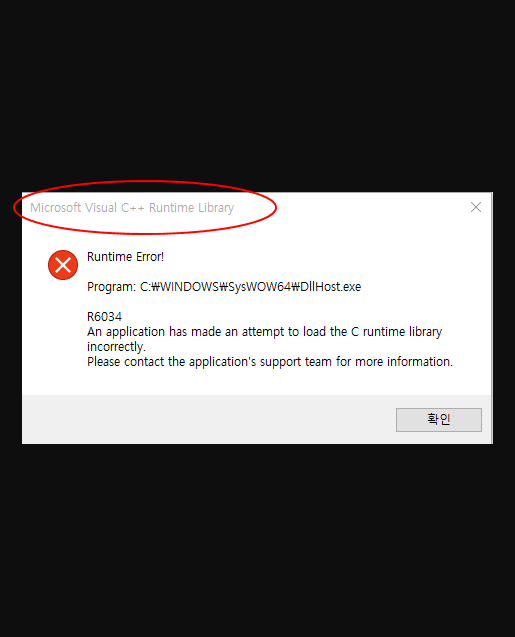Click "C++" in the dialog title
The height and width of the screenshot is (637, 515).
tap(132, 208)
